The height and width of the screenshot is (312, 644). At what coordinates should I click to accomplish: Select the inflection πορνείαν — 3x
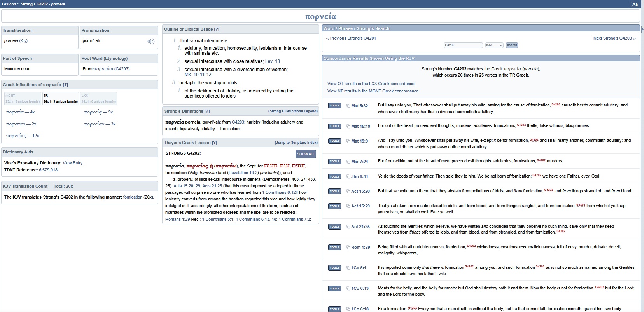[100, 124]
